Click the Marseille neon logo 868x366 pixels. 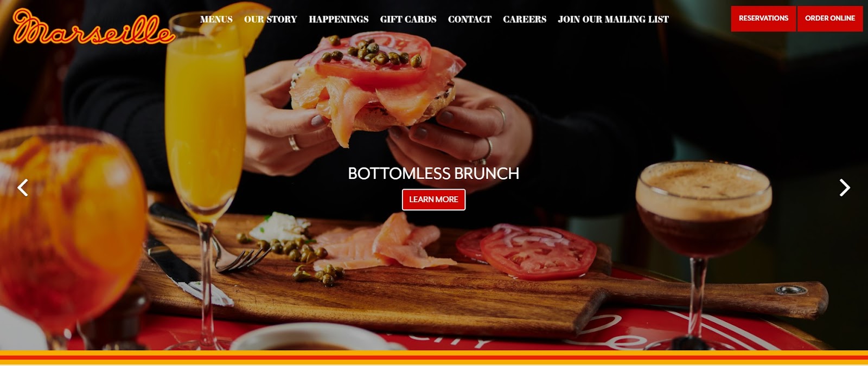click(93, 27)
